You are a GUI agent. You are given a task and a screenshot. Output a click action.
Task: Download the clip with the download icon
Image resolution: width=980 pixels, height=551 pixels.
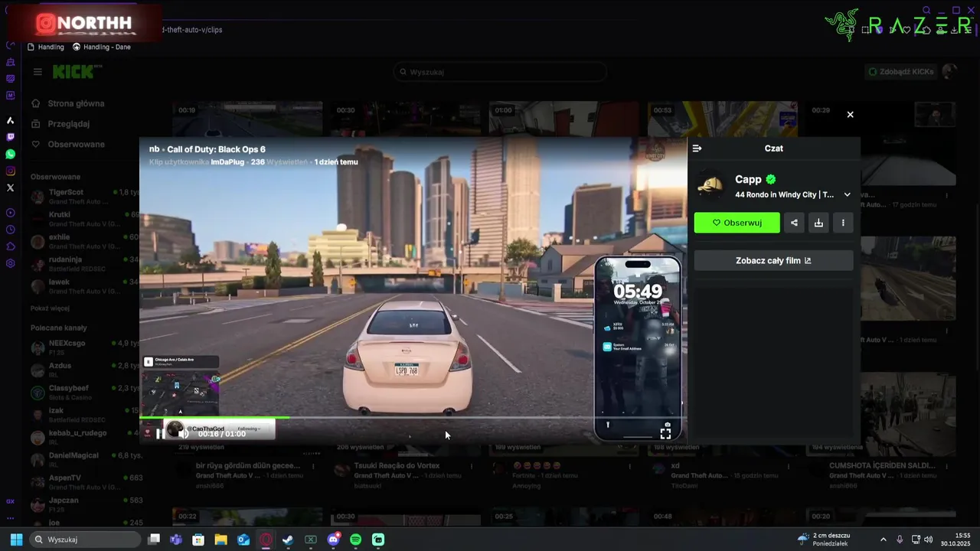(x=818, y=223)
